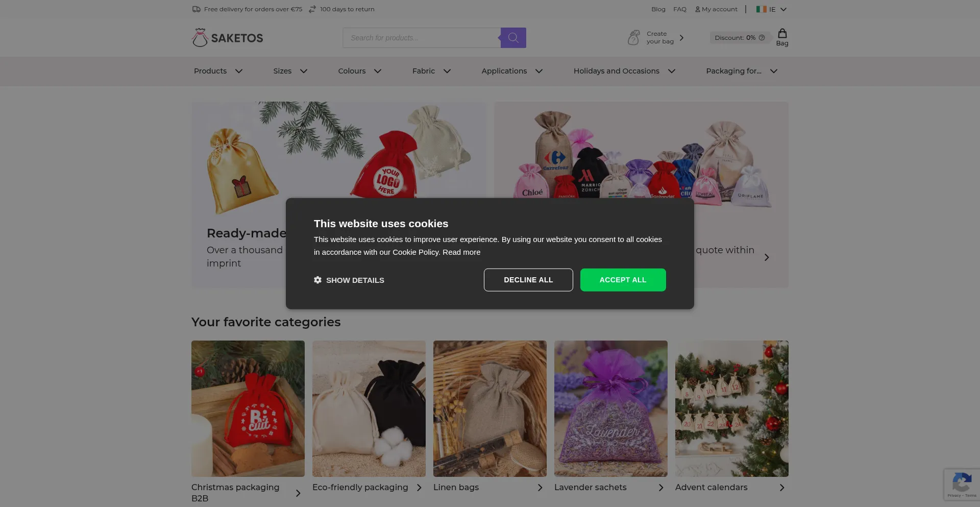The image size is (980, 507).
Task: Expand the Fabric menu chevron
Action: click(447, 71)
